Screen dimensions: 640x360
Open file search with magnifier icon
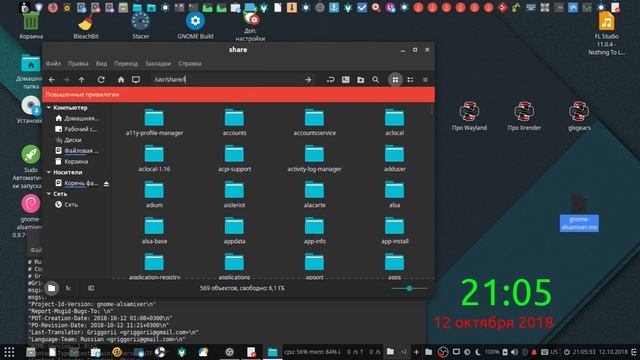(x=376, y=80)
